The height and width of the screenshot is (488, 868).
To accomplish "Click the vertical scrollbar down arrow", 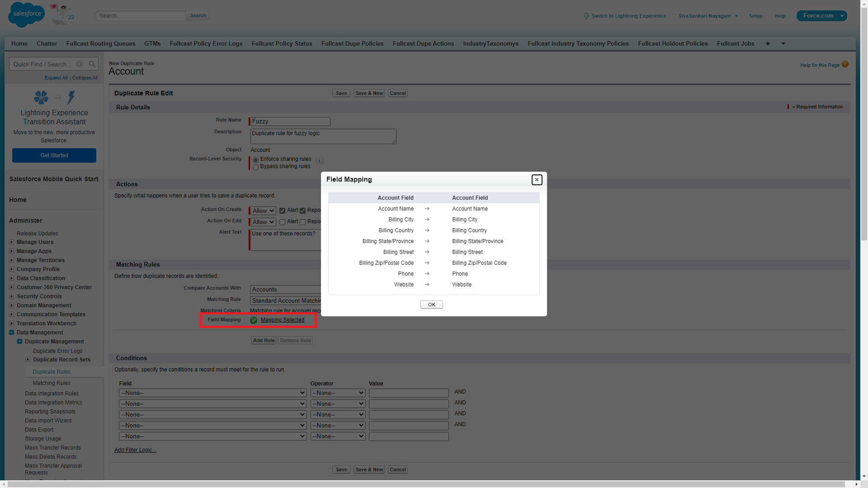I will (x=864, y=476).
